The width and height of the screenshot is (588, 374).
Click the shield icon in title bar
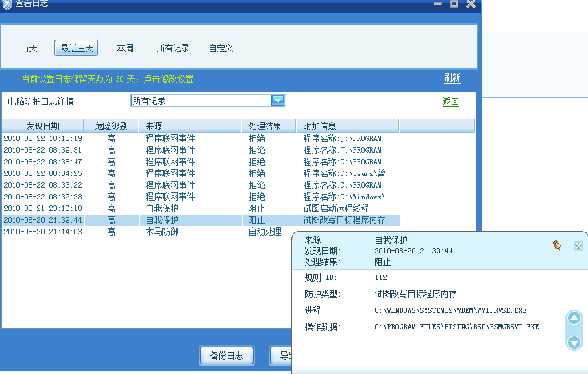click(7, 4)
